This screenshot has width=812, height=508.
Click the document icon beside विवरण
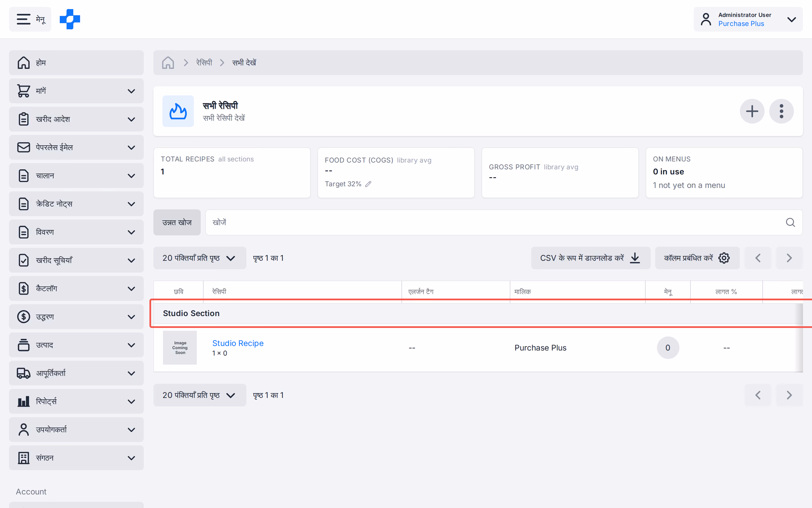pos(23,232)
